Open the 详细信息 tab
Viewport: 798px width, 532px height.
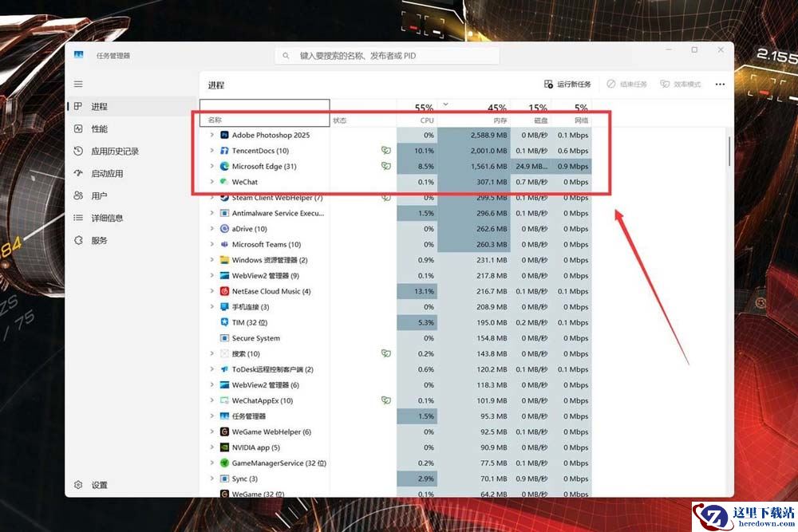coord(132,218)
